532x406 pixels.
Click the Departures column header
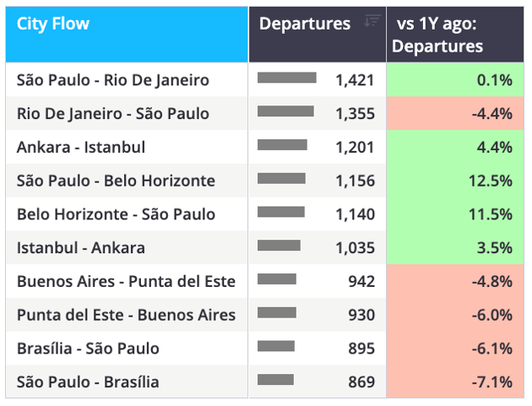[318, 35]
